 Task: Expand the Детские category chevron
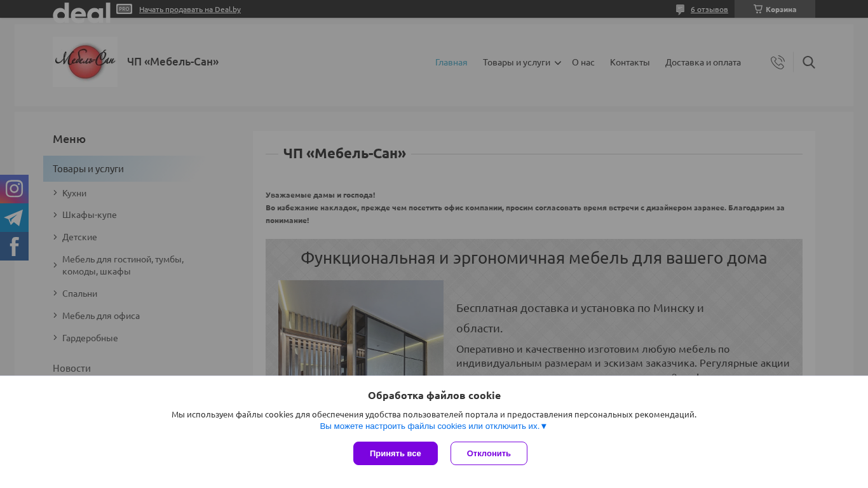point(55,237)
